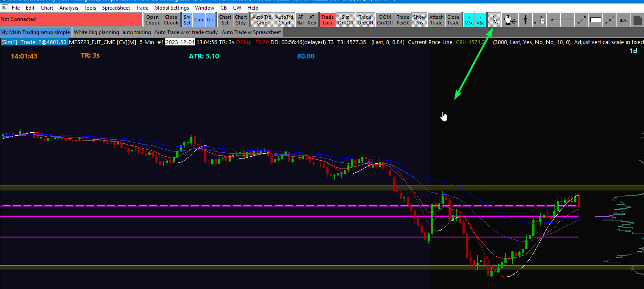The width and height of the screenshot is (644, 289).
Task: Open the CB menu
Action: (224, 7)
